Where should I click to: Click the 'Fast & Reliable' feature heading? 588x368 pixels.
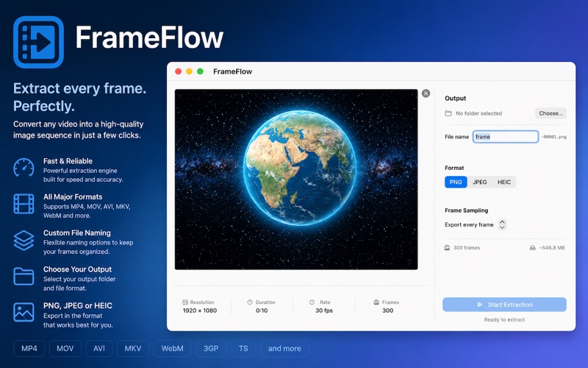68,161
